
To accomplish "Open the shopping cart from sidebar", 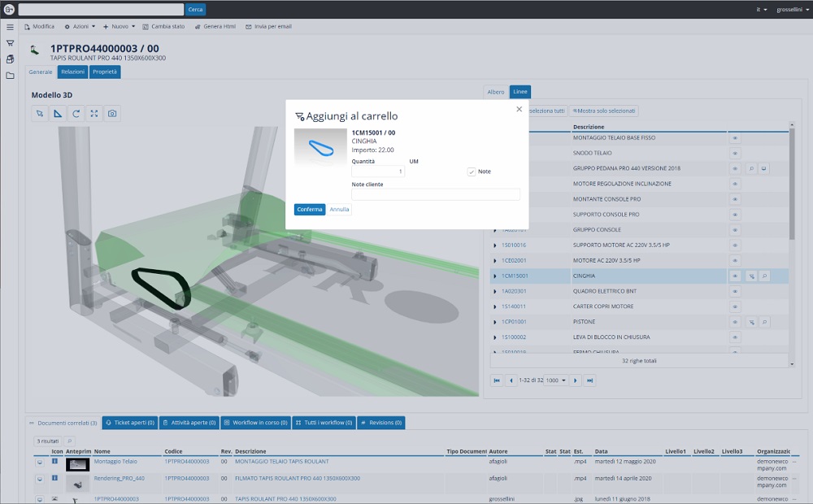I will [10, 43].
